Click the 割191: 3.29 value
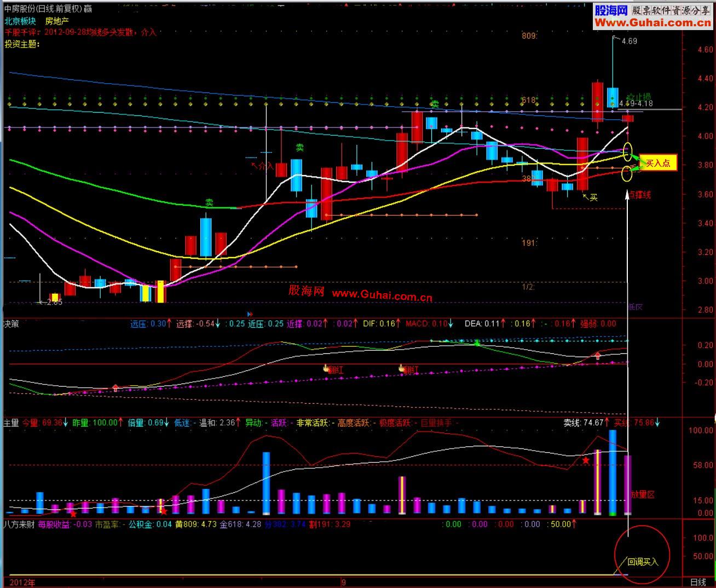Image resolution: width=716 pixels, height=588 pixels. (330, 524)
